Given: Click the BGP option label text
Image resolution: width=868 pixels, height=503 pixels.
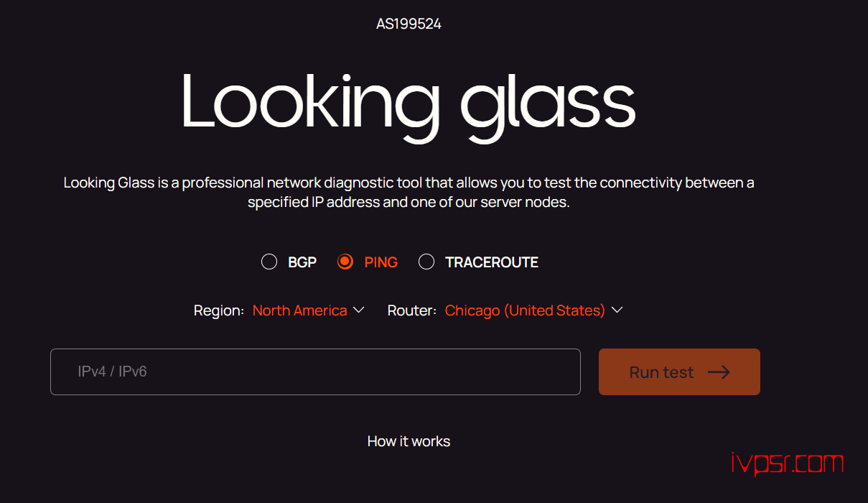Looking at the screenshot, I should click(x=302, y=262).
